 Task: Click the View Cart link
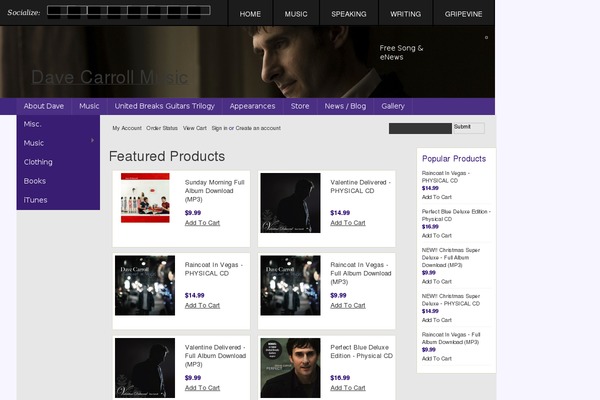pyautogui.click(x=194, y=128)
